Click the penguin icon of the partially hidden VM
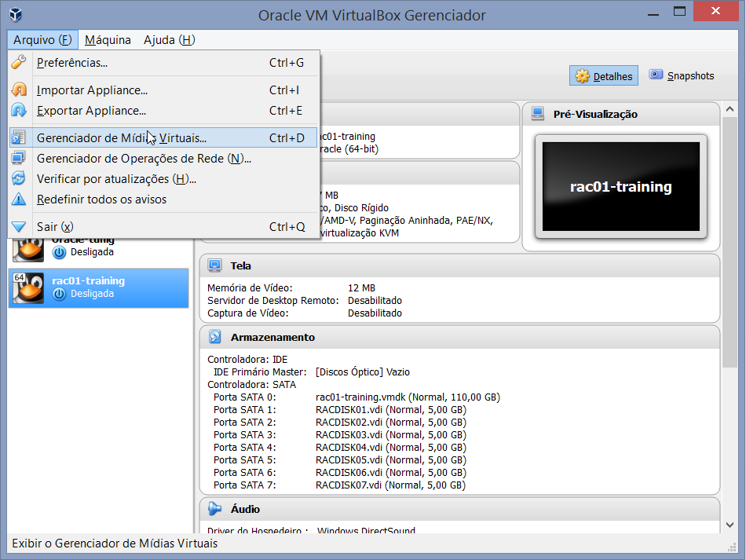Viewport: 746px width, 560px height. point(28,250)
